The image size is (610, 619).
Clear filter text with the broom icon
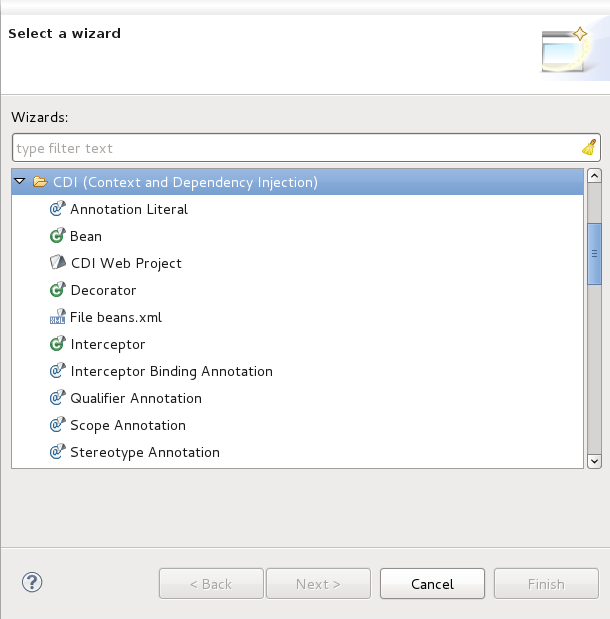click(589, 147)
